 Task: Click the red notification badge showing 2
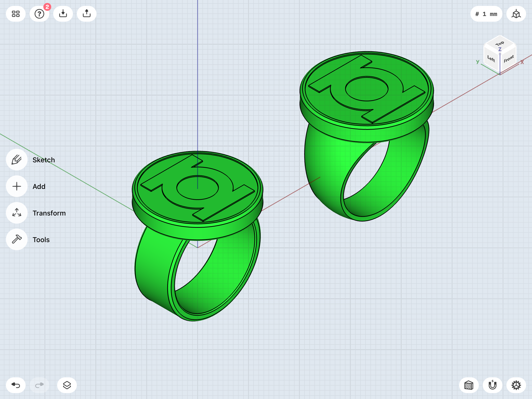pos(47,7)
